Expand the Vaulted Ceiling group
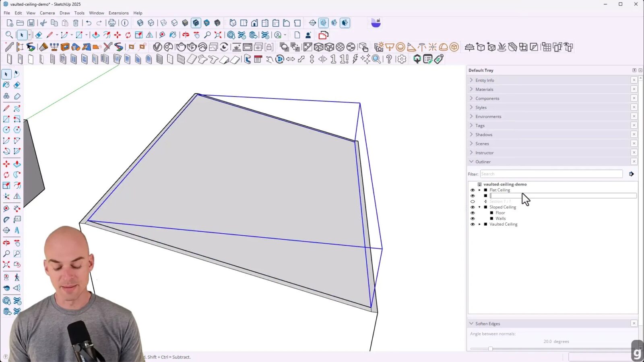 coord(479,224)
